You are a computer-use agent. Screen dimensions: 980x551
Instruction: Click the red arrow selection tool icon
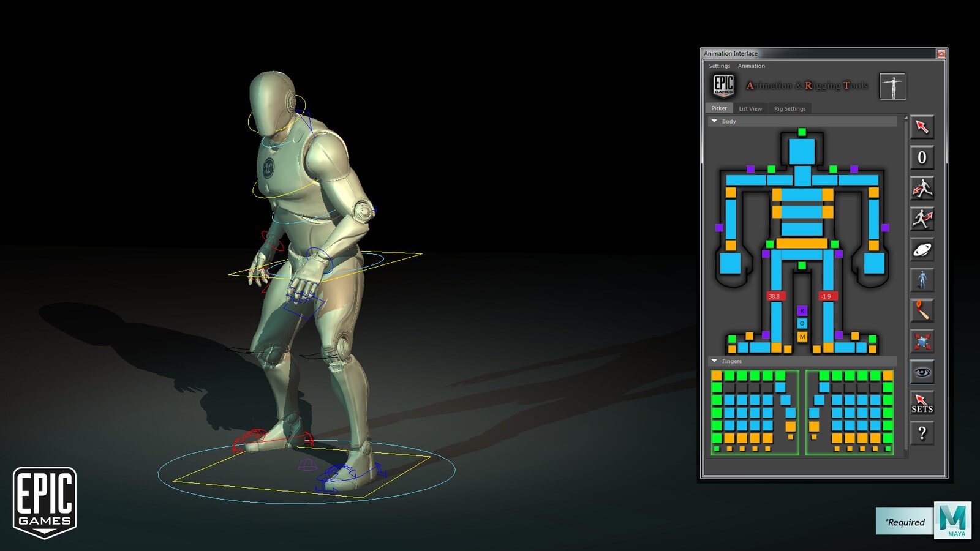click(x=922, y=127)
